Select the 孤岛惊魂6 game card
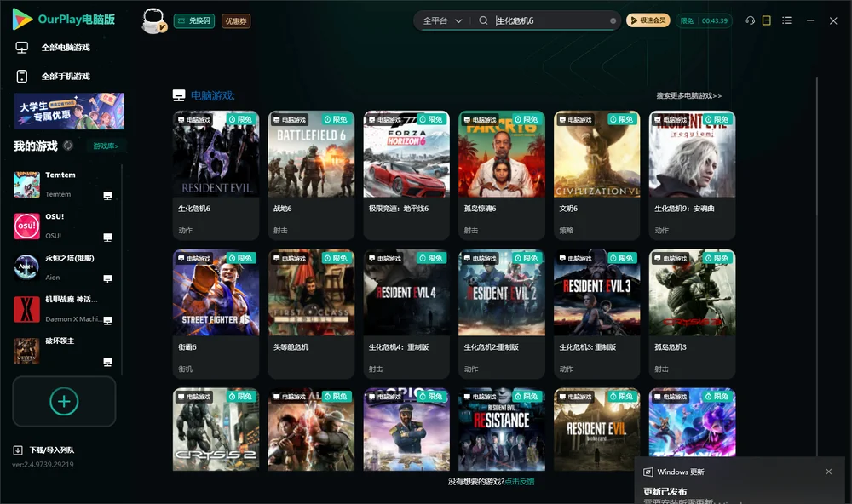 click(502, 175)
